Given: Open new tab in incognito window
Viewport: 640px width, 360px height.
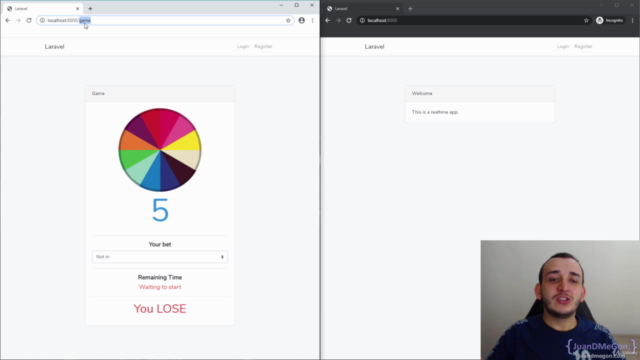Looking at the screenshot, I should (x=410, y=9).
